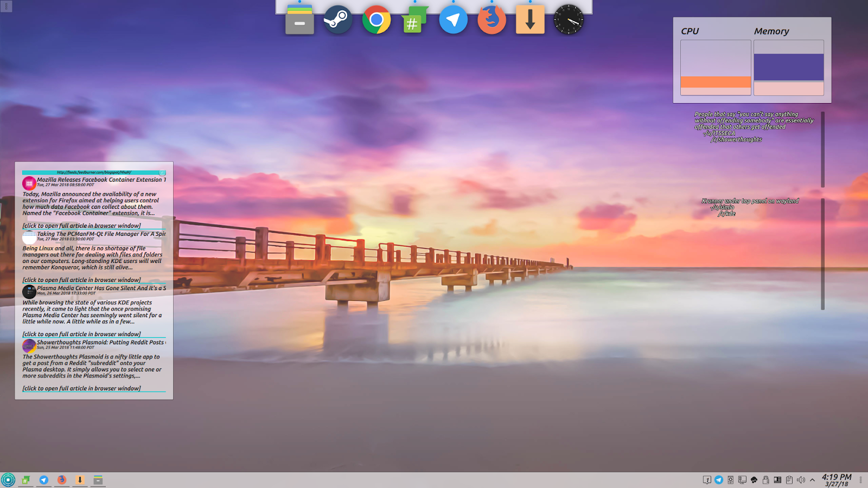868x488 pixels.
Task: Launch Steam from the top dock
Action: tap(337, 19)
